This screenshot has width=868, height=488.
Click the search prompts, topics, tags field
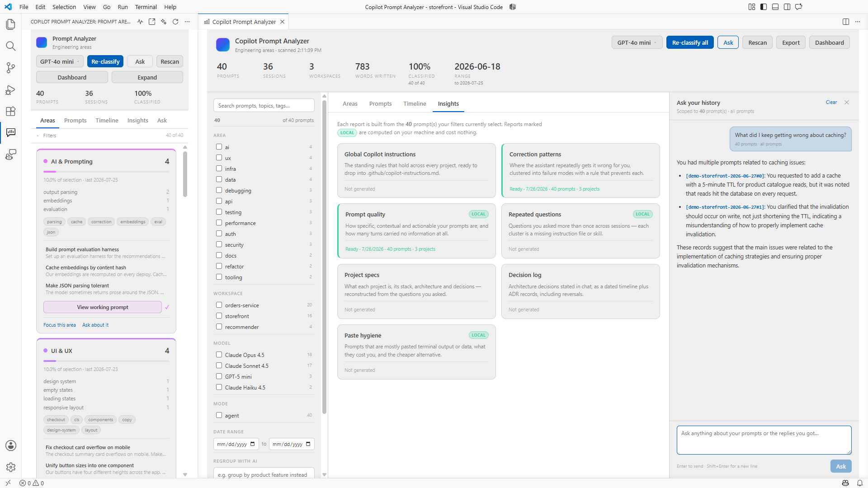coord(264,105)
